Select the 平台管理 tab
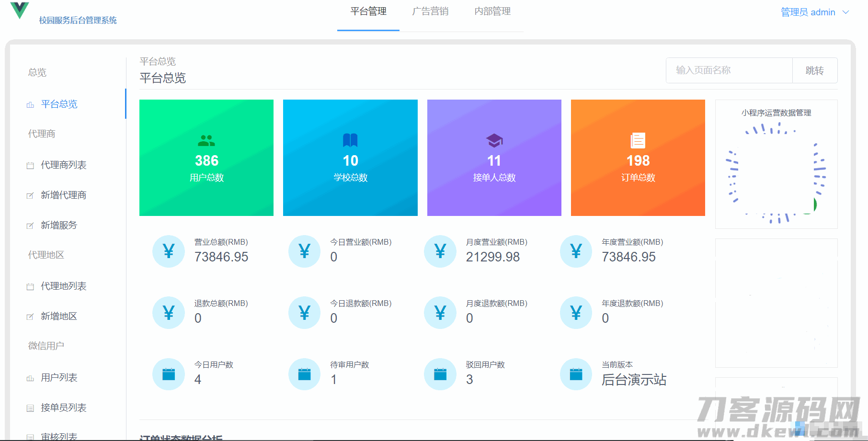This screenshot has height=441, width=868. tap(368, 11)
